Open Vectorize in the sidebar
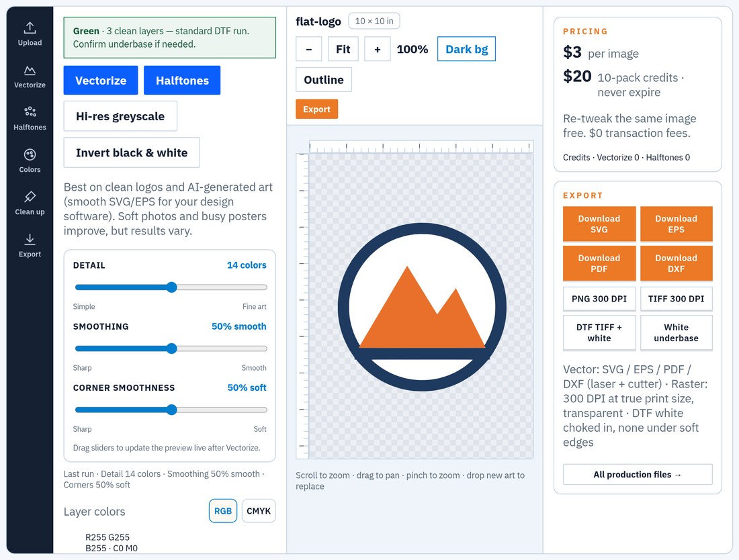739x560 pixels. (30, 77)
